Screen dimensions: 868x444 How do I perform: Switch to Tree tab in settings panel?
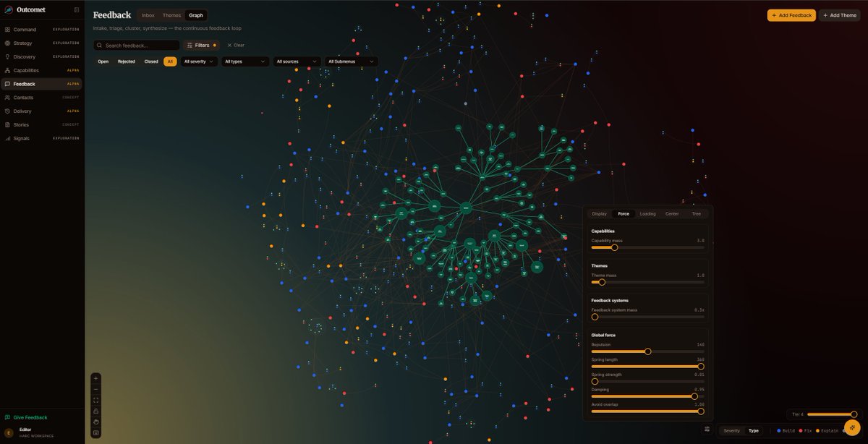[x=696, y=213]
